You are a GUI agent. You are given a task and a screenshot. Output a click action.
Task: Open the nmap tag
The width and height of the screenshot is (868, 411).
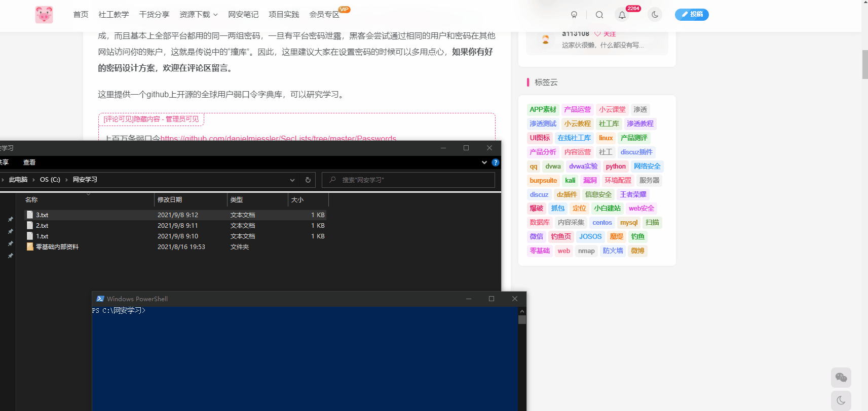(x=586, y=251)
